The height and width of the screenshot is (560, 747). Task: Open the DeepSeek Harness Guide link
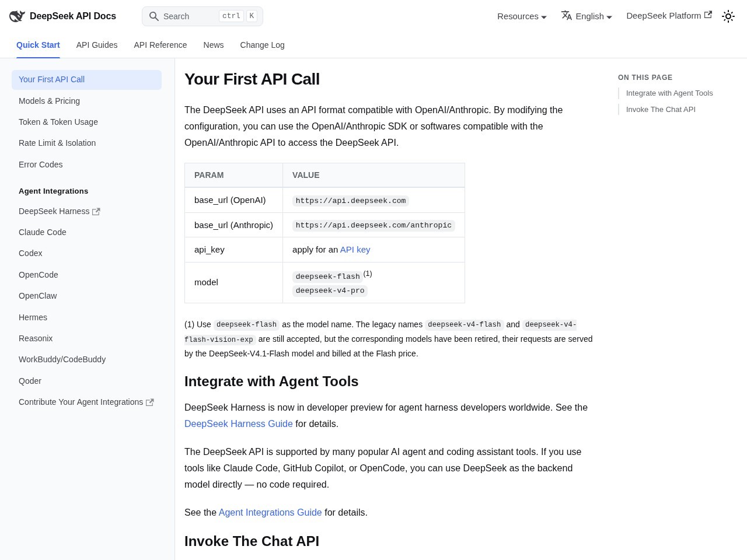tap(239, 424)
